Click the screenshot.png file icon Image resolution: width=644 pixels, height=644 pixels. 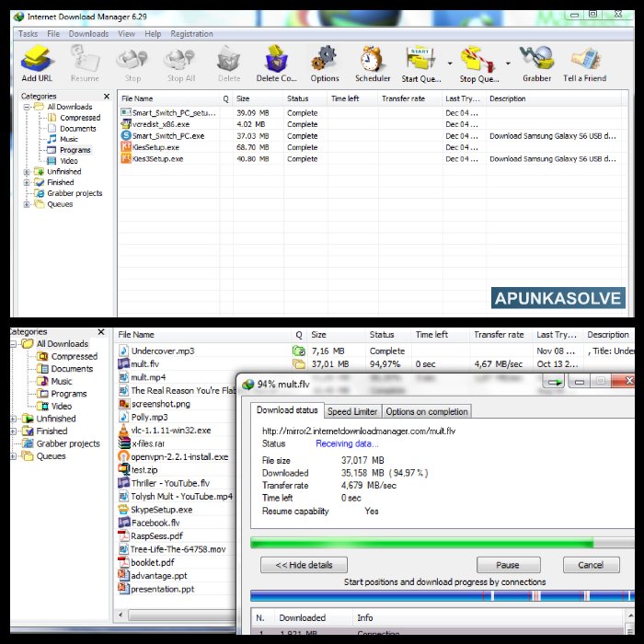(123, 404)
